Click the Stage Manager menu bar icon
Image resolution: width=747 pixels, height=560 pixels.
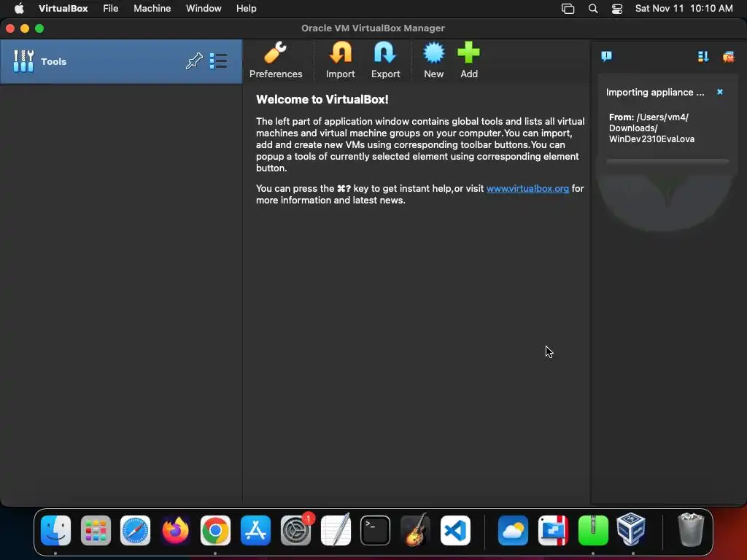click(x=568, y=9)
